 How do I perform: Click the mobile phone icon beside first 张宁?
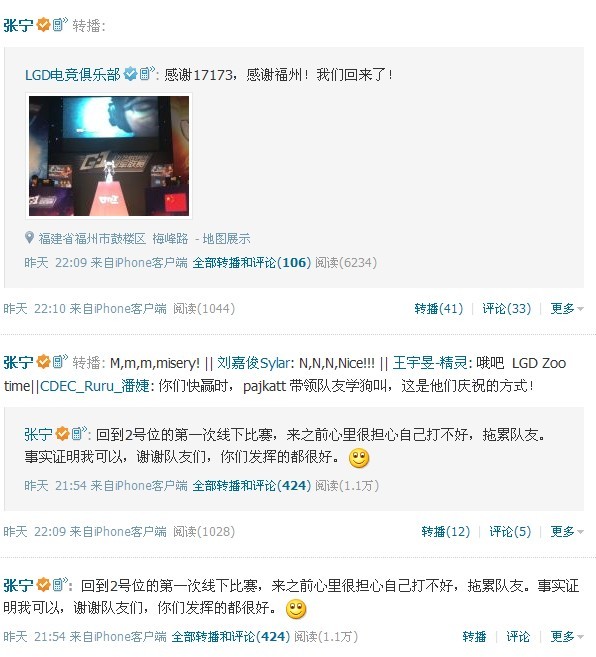click(x=60, y=24)
